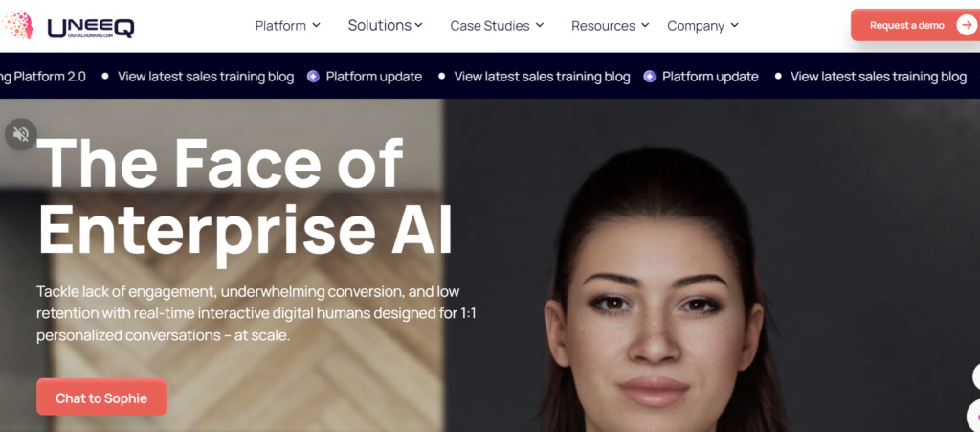Unmute the hero video sound icon
This screenshot has height=432, width=980.
[x=21, y=134]
